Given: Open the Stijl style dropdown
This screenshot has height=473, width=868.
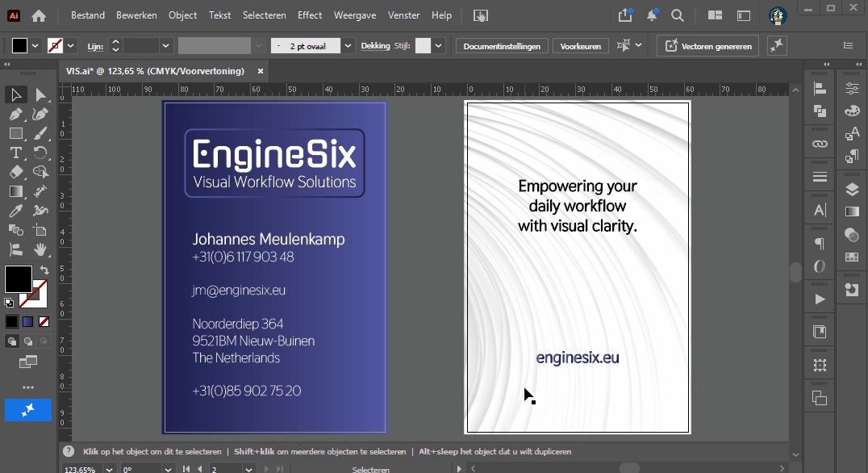Looking at the screenshot, I should click(x=438, y=45).
